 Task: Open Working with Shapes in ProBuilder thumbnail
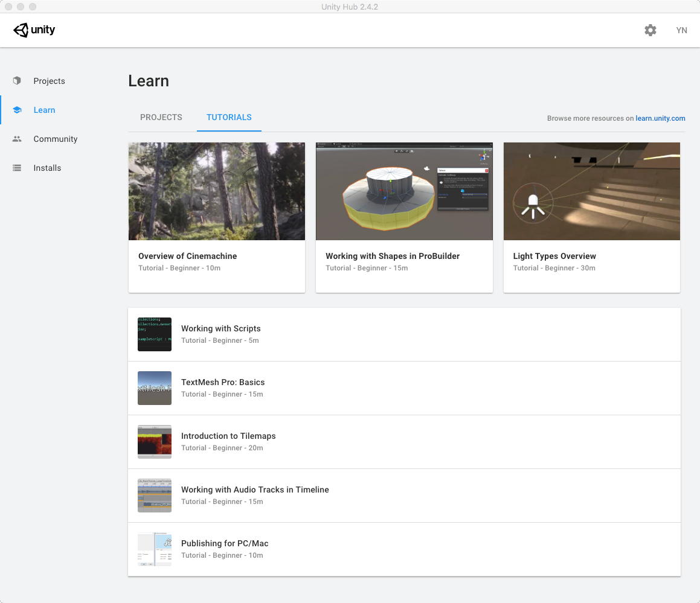[404, 191]
